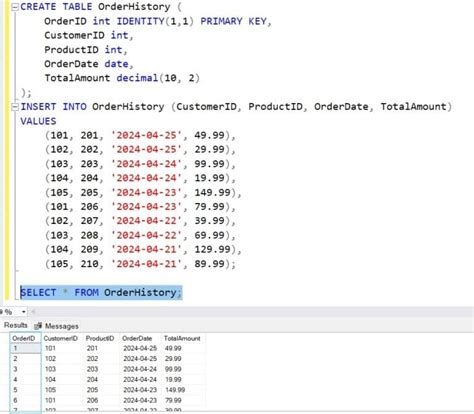Click ProductID 210 in the last insert row
The height and width of the screenshot is (414, 474).
pyautogui.click(x=89, y=264)
